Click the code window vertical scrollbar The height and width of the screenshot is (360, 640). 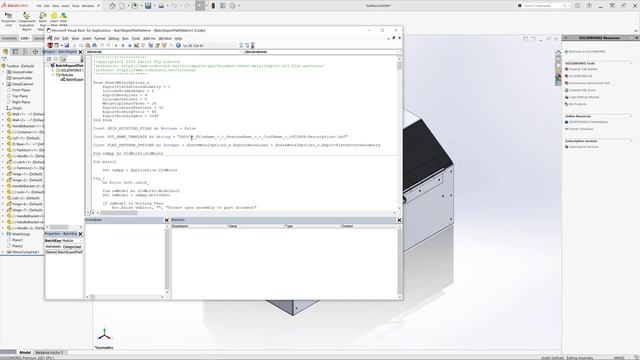click(x=399, y=133)
